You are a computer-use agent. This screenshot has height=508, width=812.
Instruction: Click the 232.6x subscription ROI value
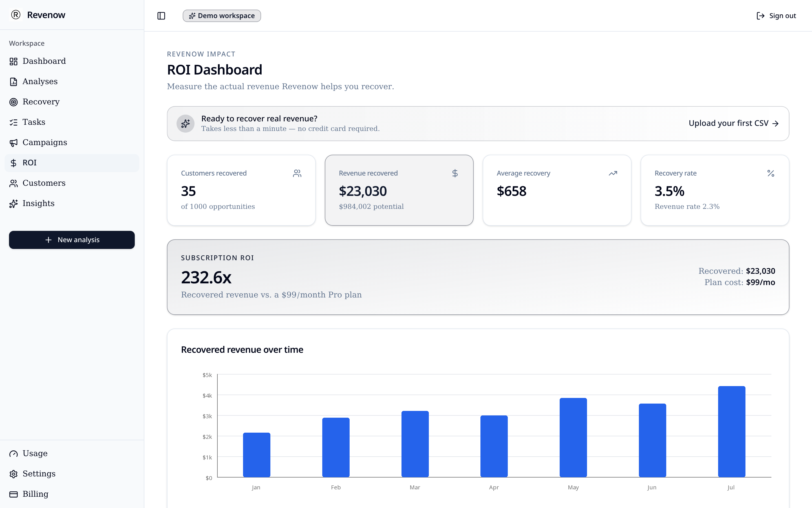[x=206, y=277]
